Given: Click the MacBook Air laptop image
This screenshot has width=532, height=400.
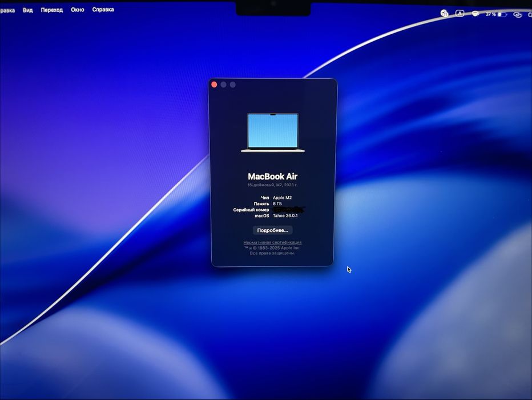Looking at the screenshot, I should 273,133.
